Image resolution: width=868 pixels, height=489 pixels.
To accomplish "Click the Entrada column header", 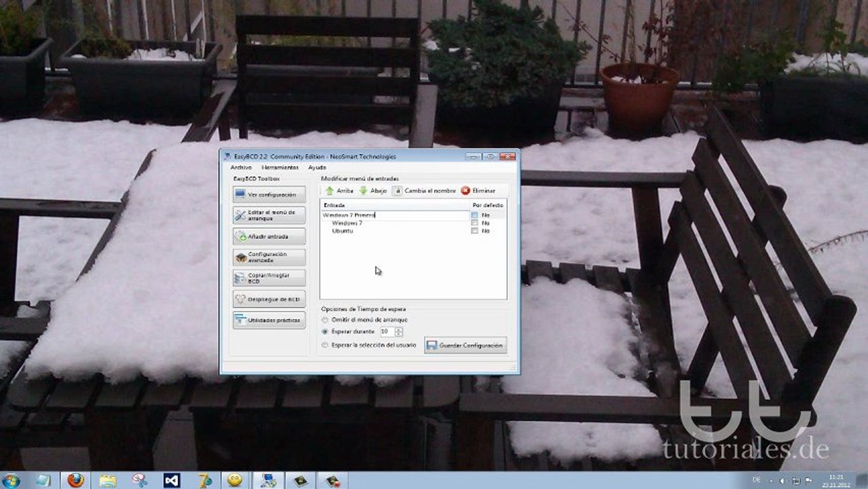I will click(396, 204).
